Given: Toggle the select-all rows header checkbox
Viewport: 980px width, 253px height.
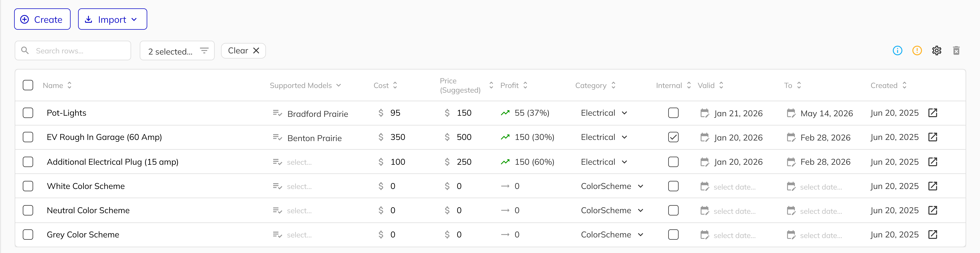Looking at the screenshot, I should click(28, 85).
